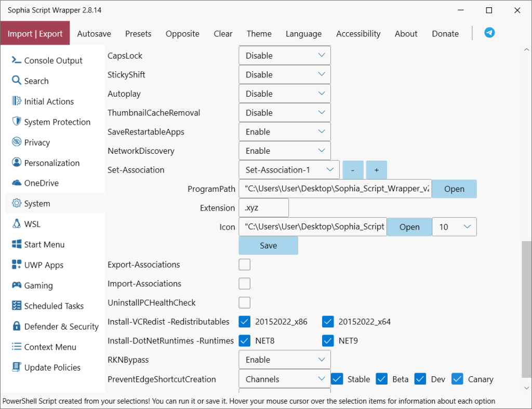Click the Telegram icon in the toolbar
The image size is (532, 409).
[489, 33]
